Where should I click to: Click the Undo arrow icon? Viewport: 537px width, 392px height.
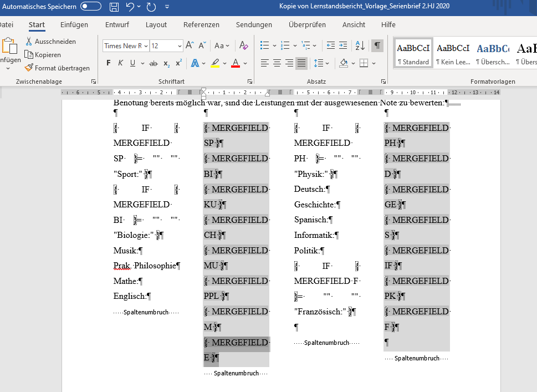coord(130,7)
